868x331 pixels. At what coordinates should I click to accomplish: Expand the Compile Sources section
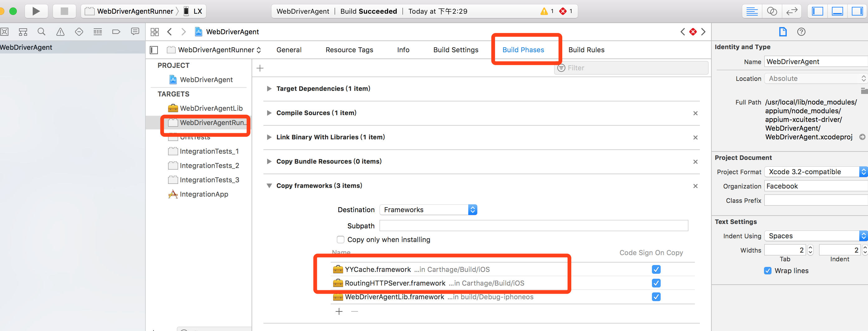(x=269, y=113)
